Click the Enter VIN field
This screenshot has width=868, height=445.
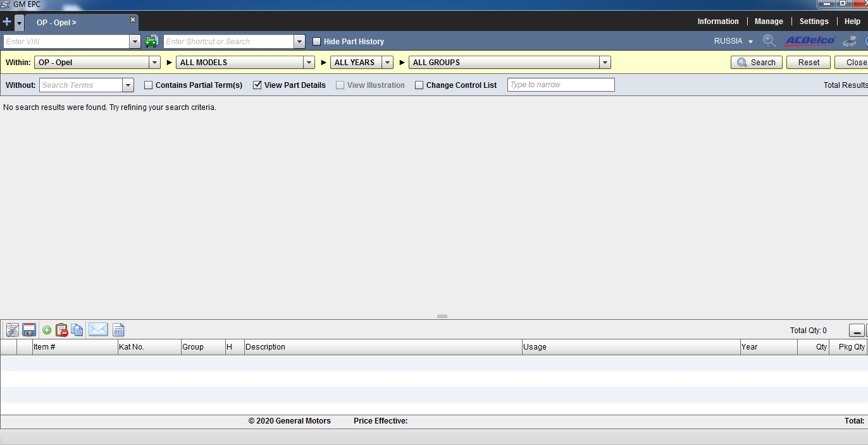pyautogui.click(x=66, y=42)
